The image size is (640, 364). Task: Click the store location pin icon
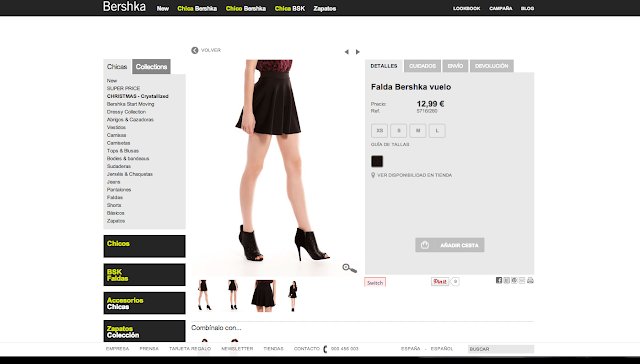tap(373, 175)
